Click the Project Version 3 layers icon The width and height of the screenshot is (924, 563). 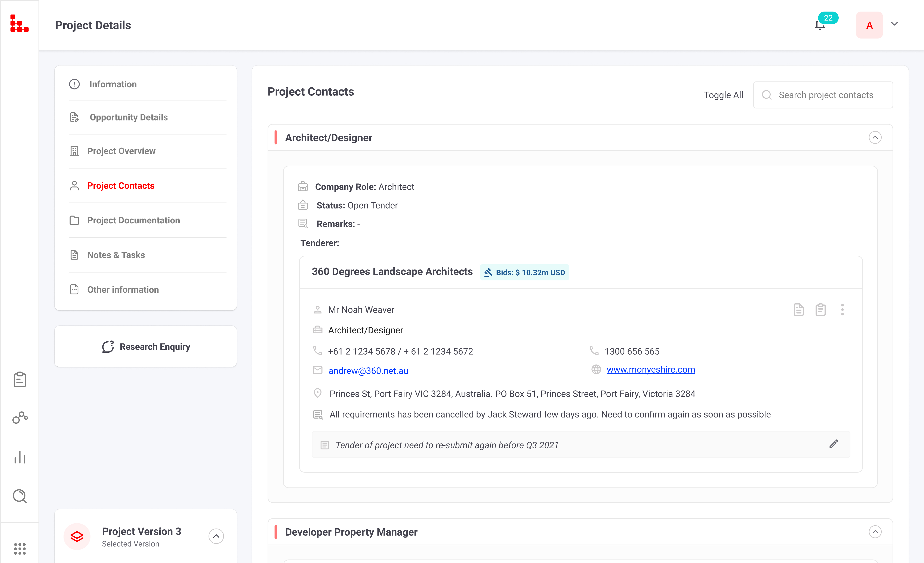(77, 536)
